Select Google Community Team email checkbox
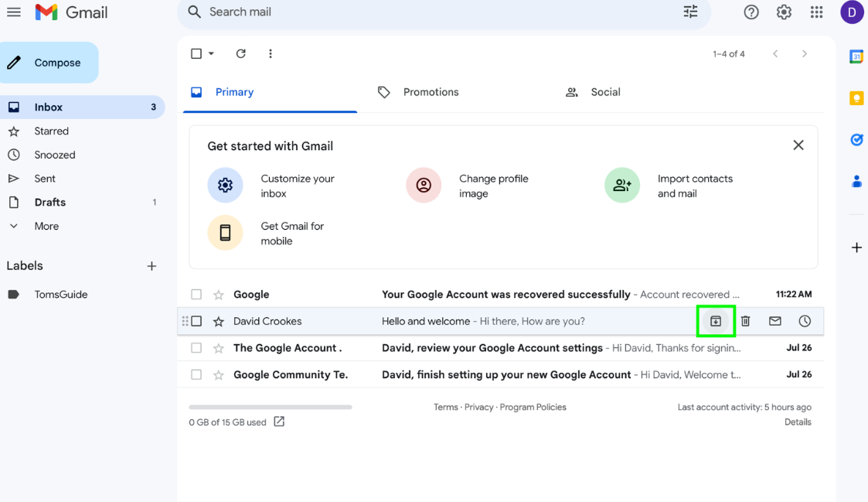868x502 pixels. tap(196, 374)
